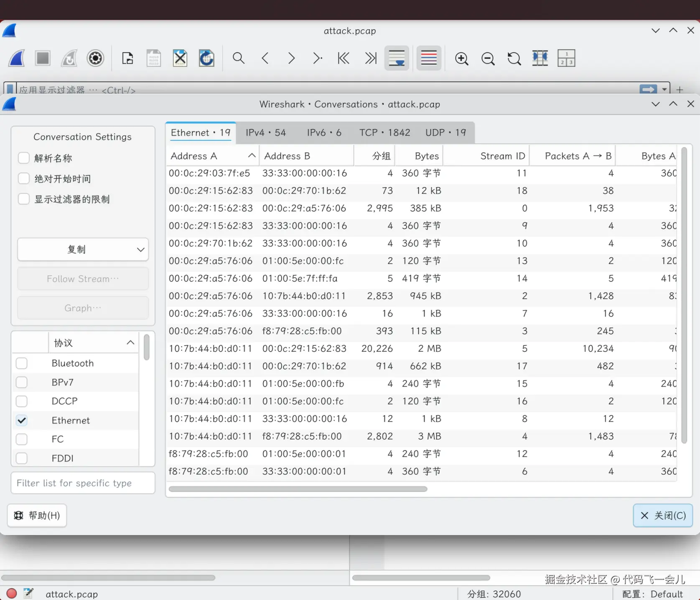This screenshot has width=700, height=600.
Task: Toggle packet list colorization
Action: [x=429, y=58]
